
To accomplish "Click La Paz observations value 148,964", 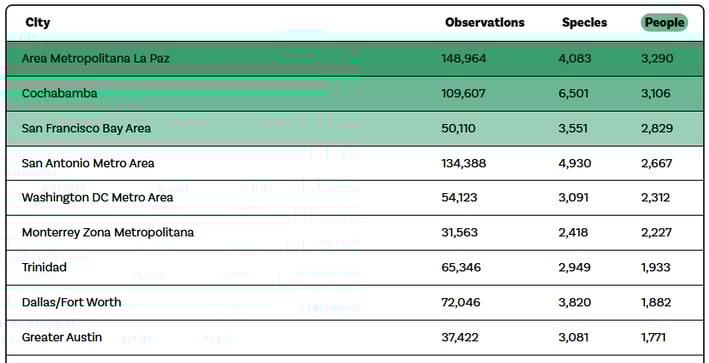I will coord(463,59).
